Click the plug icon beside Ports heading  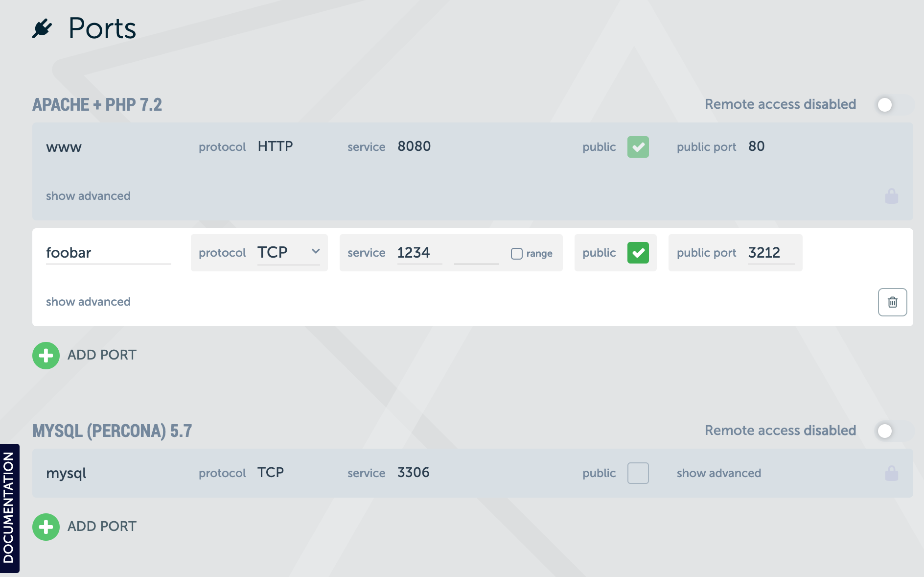[x=42, y=28]
